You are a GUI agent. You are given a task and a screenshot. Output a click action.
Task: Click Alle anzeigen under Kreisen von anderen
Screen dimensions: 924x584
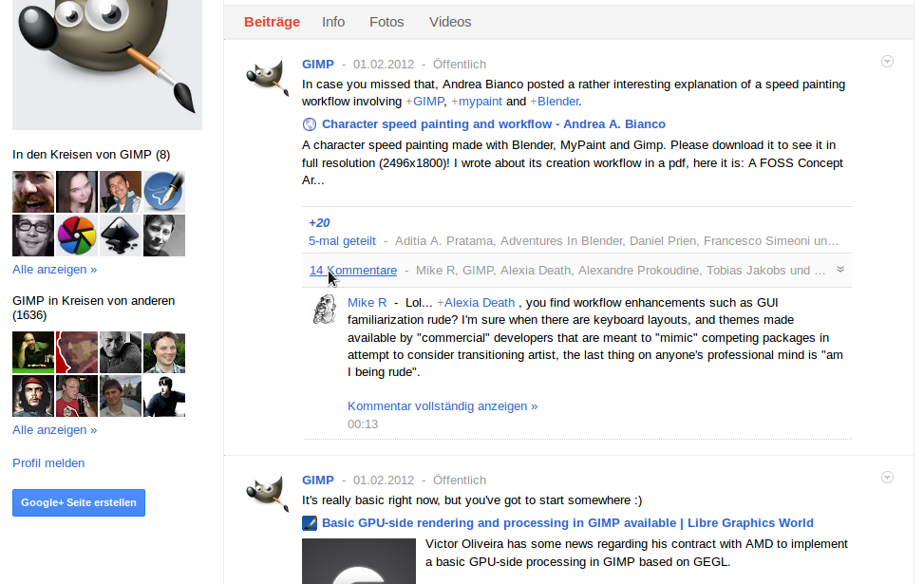coord(54,430)
